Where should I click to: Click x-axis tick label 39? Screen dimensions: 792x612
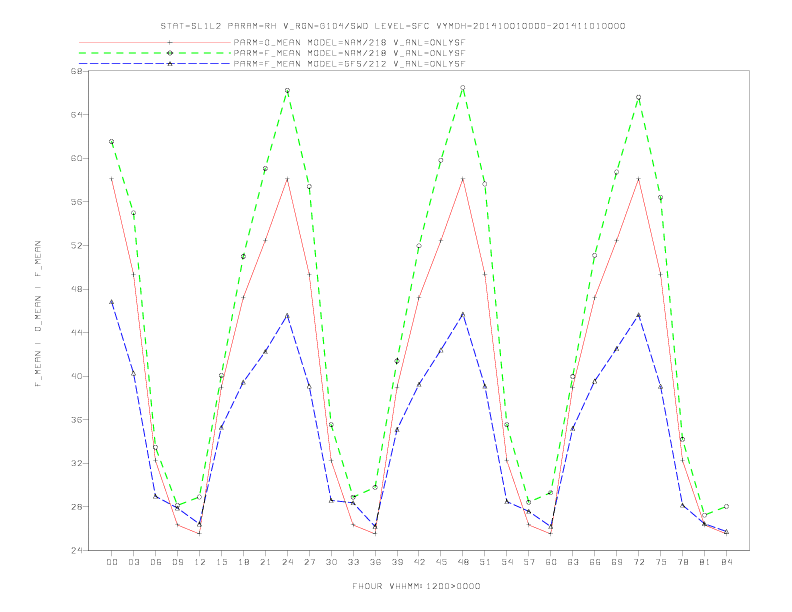click(x=397, y=562)
